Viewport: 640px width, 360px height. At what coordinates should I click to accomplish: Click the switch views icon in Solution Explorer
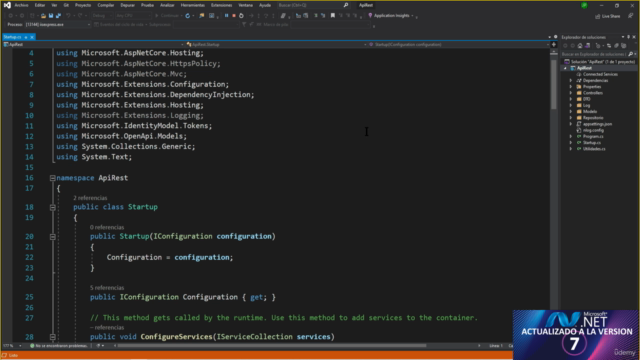tap(588, 46)
